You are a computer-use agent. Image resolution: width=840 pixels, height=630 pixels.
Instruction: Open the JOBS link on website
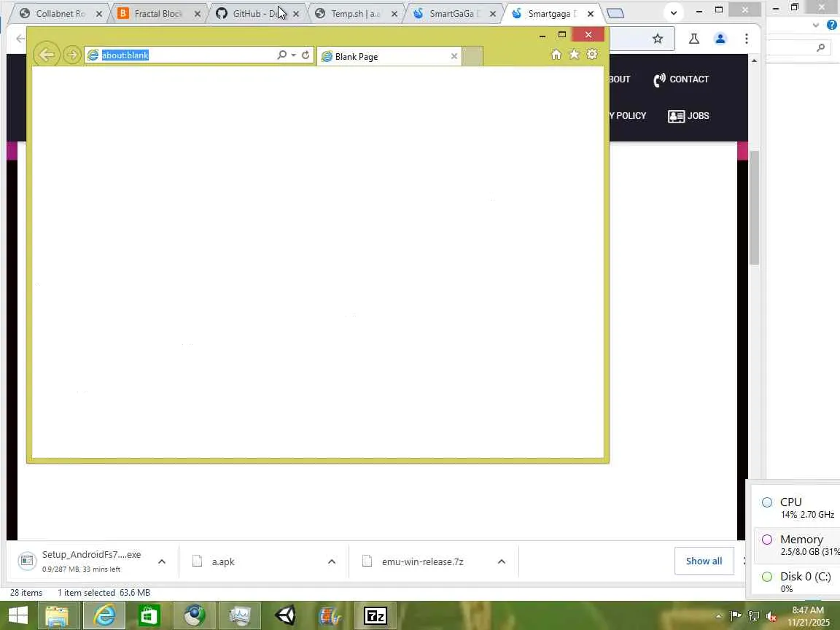pos(688,116)
